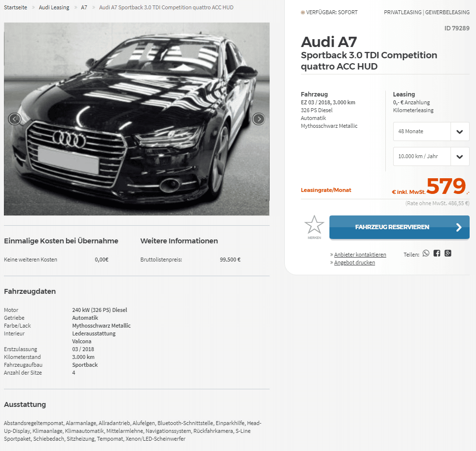Click the Bruttolistenpreis value 99.500 €
This screenshot has height=451, width=476.
(x=230, y=260)
